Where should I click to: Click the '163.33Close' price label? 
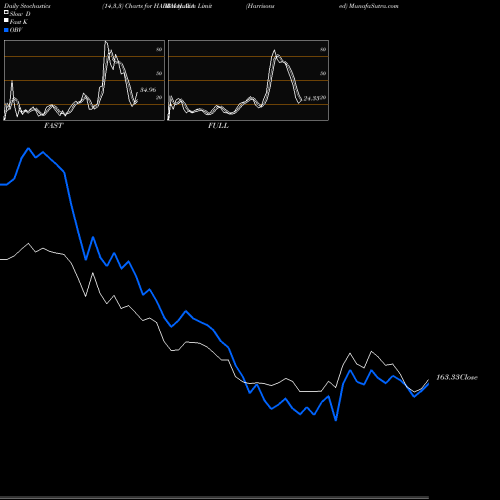[x=457, y=377]
